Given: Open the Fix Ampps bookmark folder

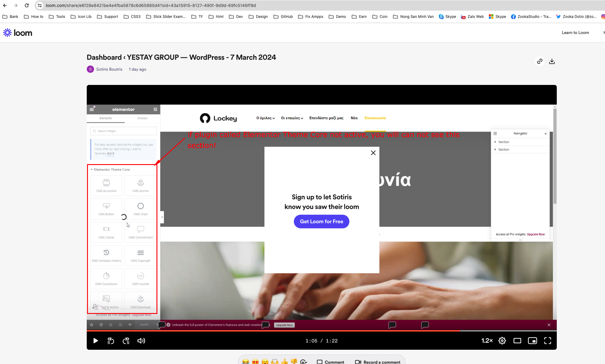Looking at the screenshot, I should coord(311,17).
